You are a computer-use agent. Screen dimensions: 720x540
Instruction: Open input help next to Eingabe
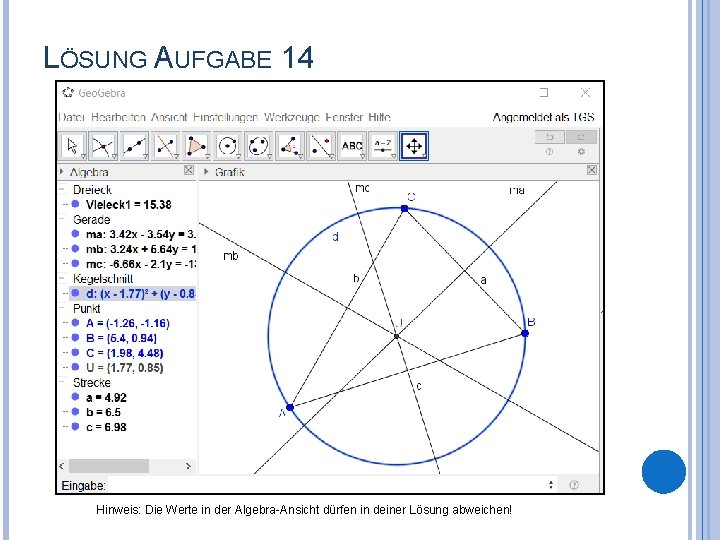coord(574,485)
